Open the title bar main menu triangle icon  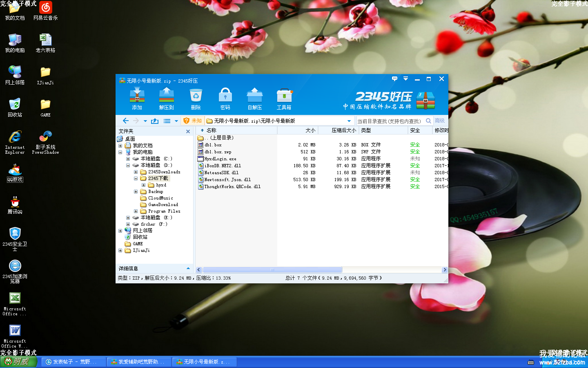pyautogui.click(x=405, y=79)
